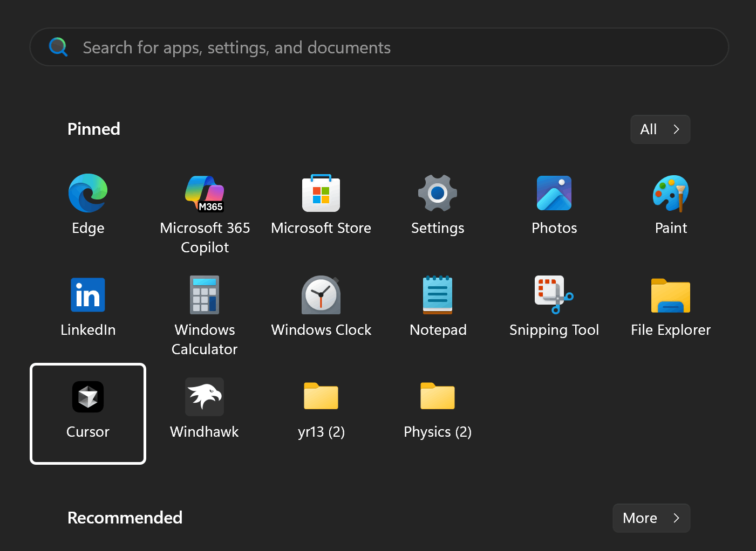756x551 pixels.
Task: Launch Notepad from pinned apps
Action: point(438,295)
